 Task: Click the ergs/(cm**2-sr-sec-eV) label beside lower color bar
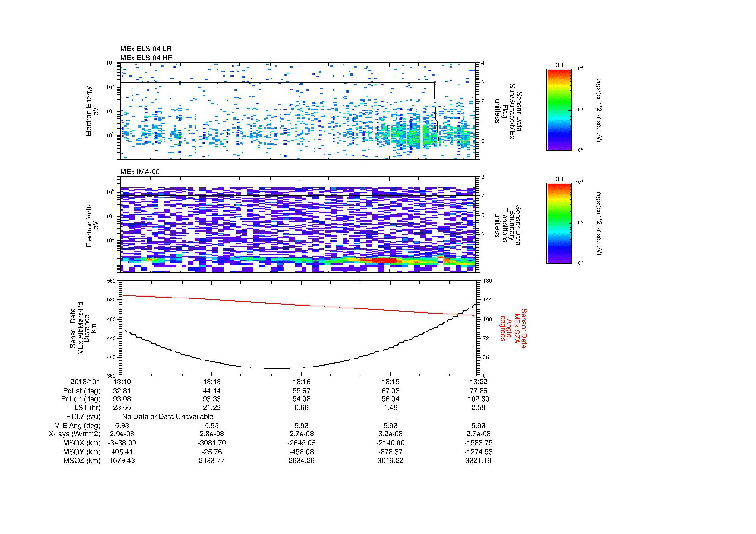pos(599,224)
